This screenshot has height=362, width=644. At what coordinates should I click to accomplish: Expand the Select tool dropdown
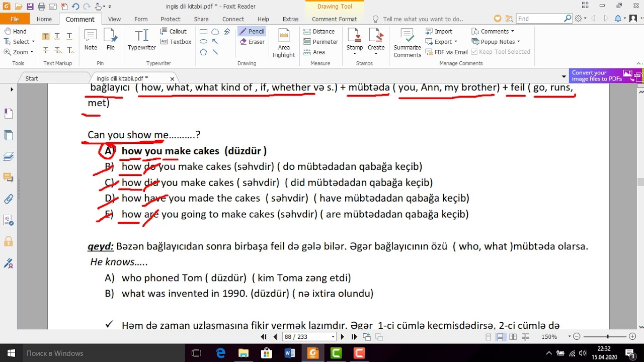(x=33, y=42)
